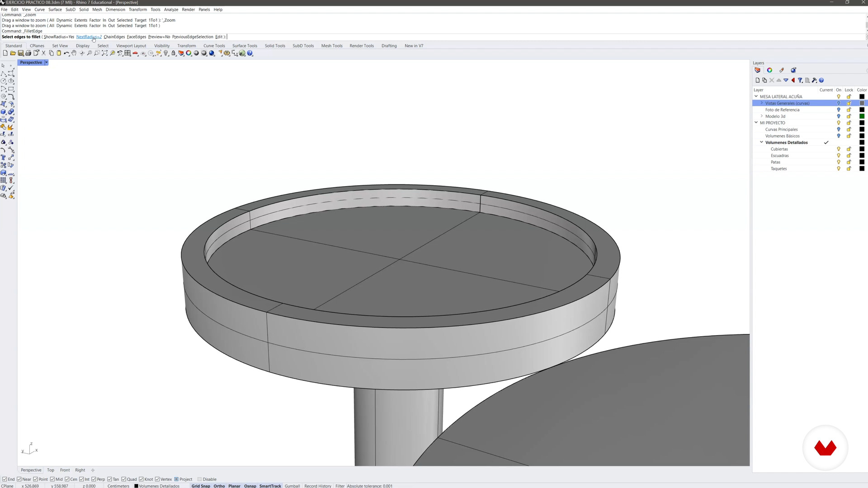Expand the Modelo 3d layer
The image size is (868, 488).
click(762, 116)
